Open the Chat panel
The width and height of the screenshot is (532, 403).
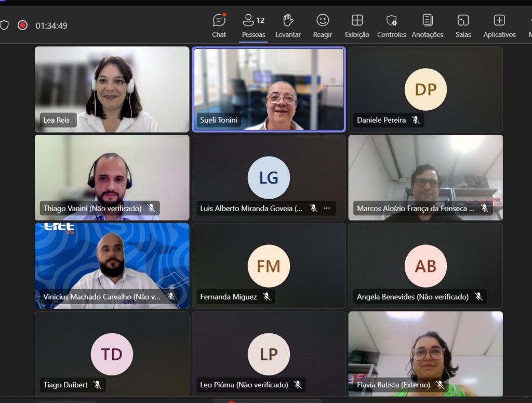point(219,25)
